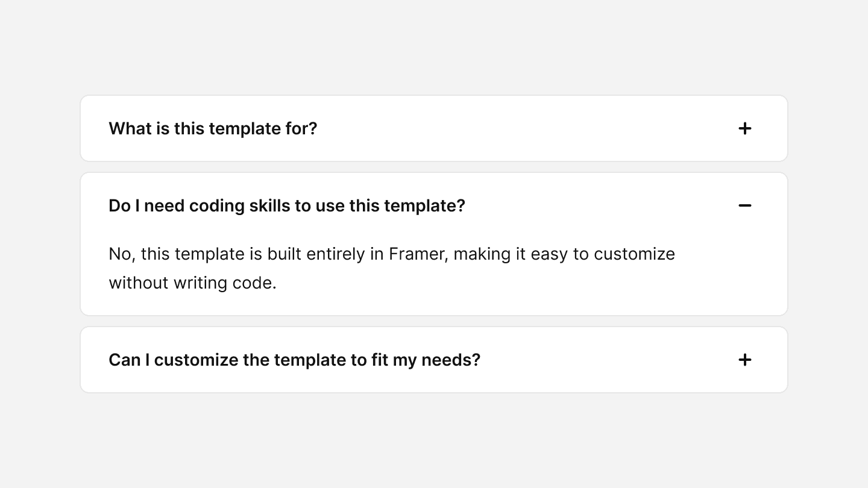Click the question text 'What is this template for?'
868x488 pixels.
click(213, 128)
